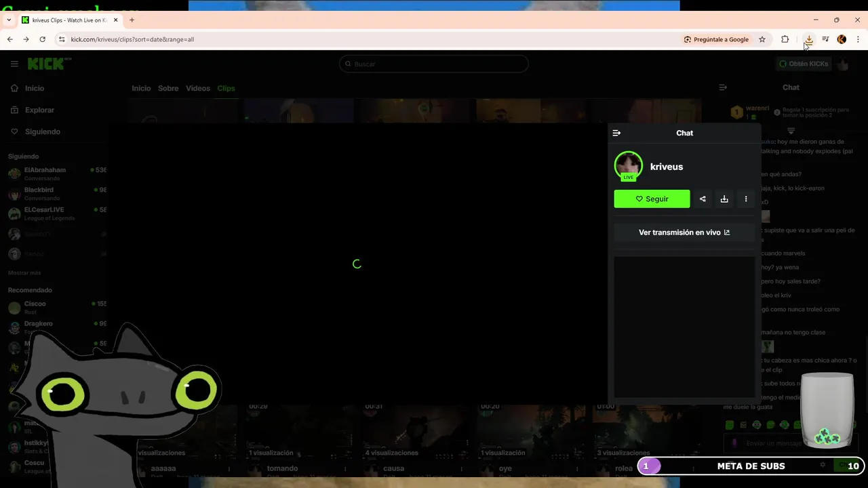Go back in browser history
Screen dimensions: 868x488
[x=10, y=39]
